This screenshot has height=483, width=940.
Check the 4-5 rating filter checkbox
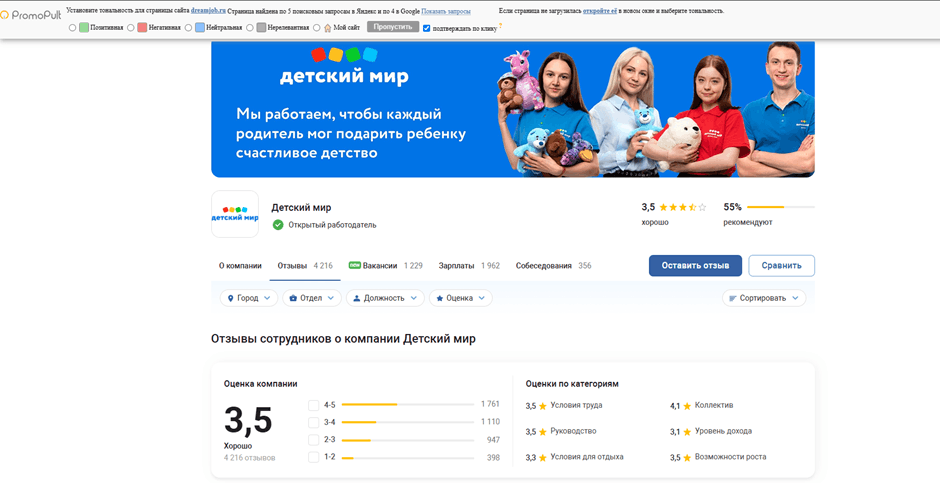click(314, 405)
